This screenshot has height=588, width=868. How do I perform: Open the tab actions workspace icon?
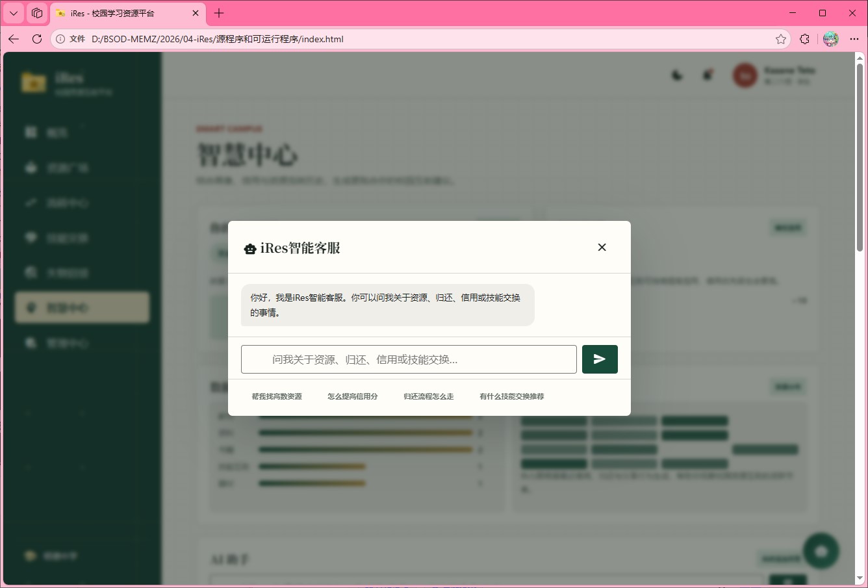[37, 13]
